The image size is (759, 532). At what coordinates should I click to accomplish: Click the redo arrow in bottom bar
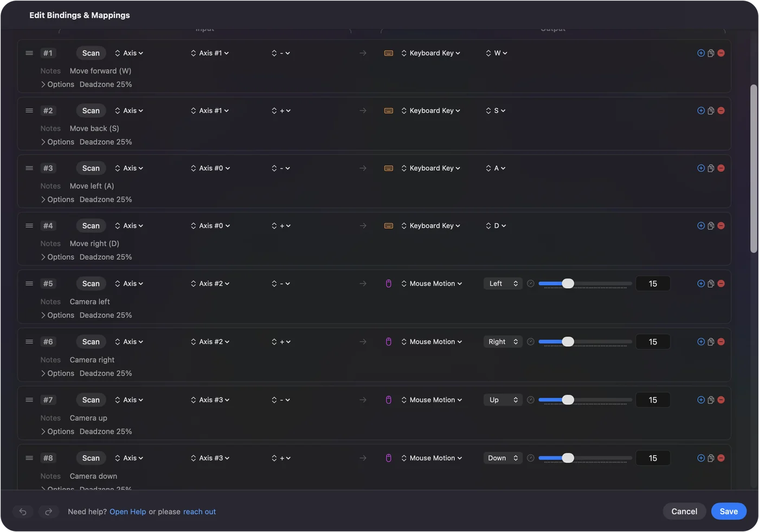click(48, 511)
